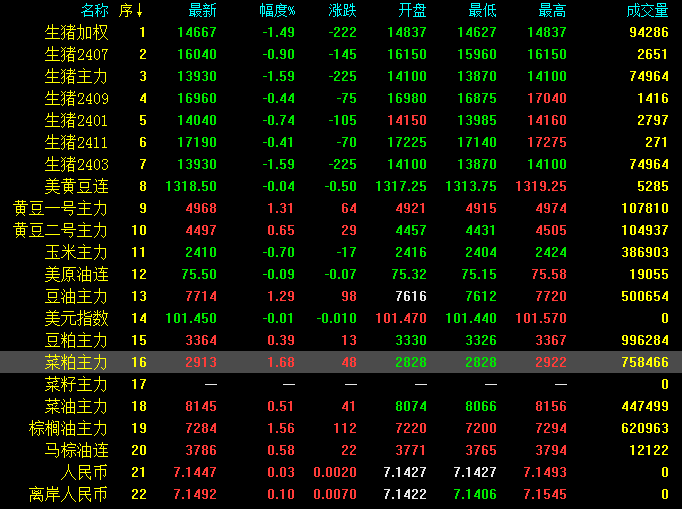Select the 黄豆一号主力 row name

pyautogui.click(x=60, y=208)
